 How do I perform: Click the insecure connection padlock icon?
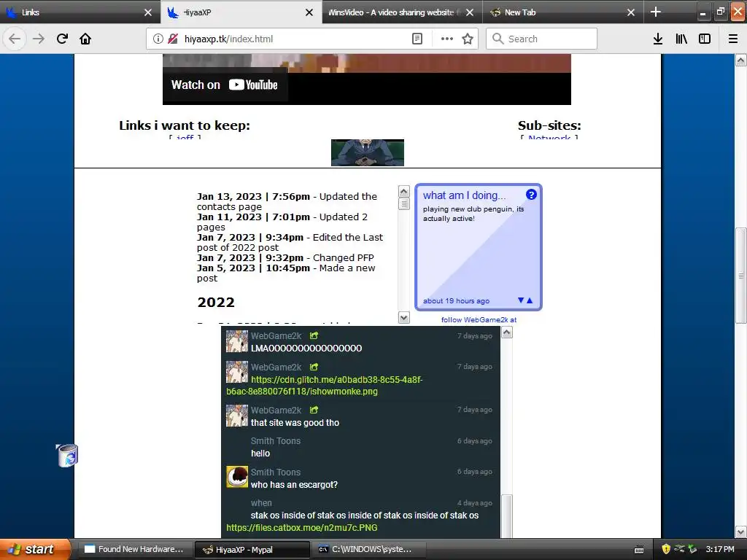(173, 39)
